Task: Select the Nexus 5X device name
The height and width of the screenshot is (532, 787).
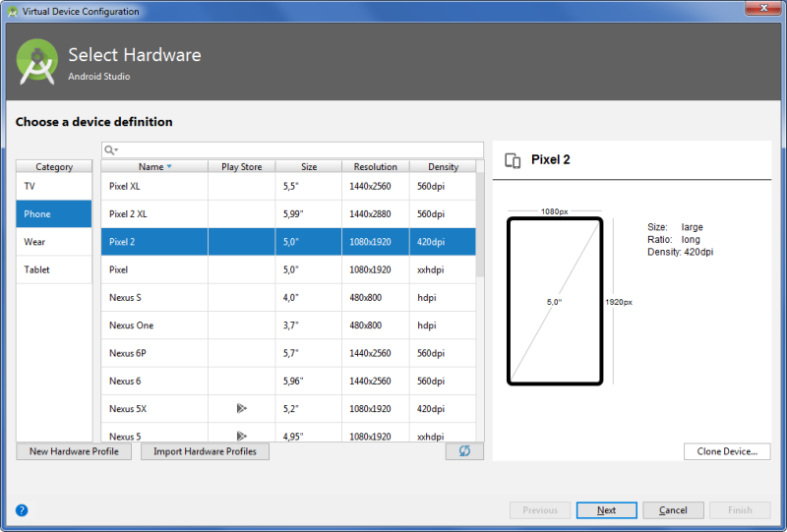Action: click(x=128, y=408)
